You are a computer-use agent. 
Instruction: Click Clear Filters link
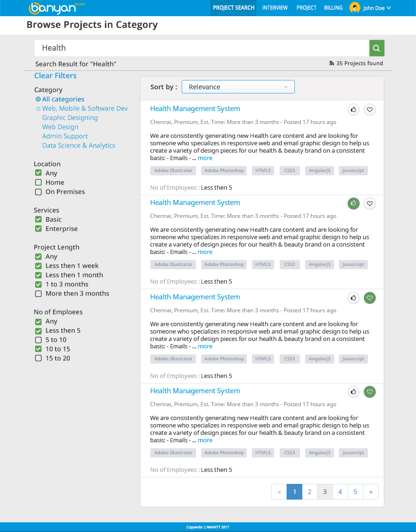click(x=55, y=76)
